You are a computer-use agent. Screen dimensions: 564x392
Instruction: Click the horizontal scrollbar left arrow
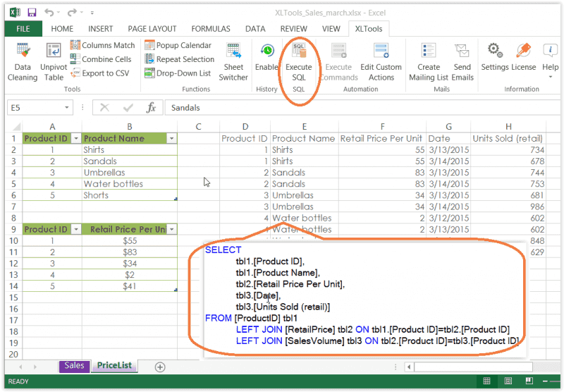(409, 367)
